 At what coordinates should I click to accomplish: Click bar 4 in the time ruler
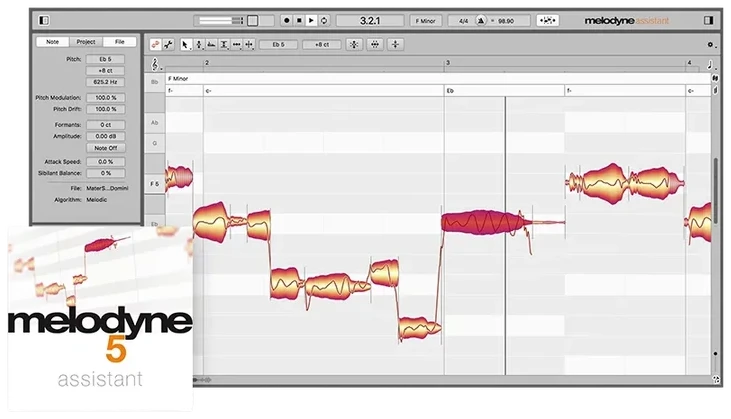690,62
